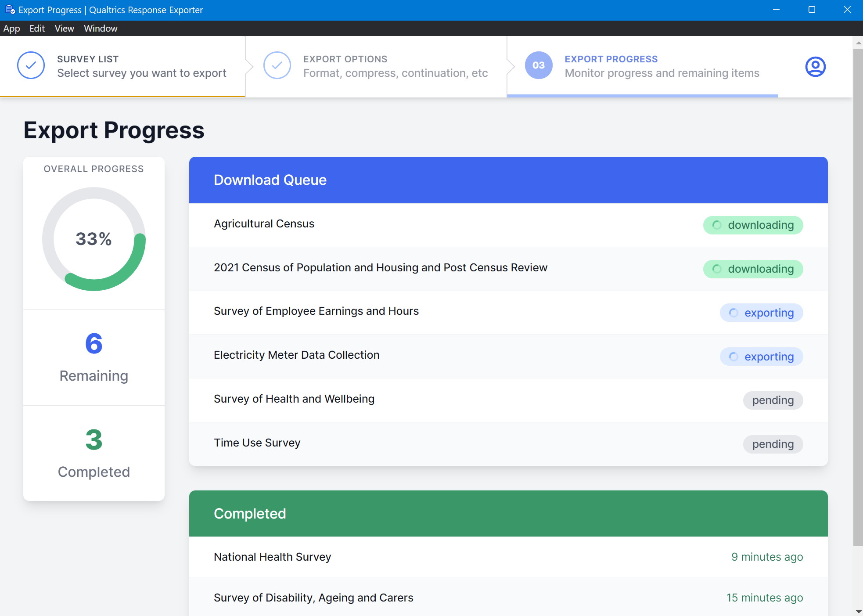Click the Qualtrics app icon in title bar
This screenshot has width=863, height=616.
10,10
